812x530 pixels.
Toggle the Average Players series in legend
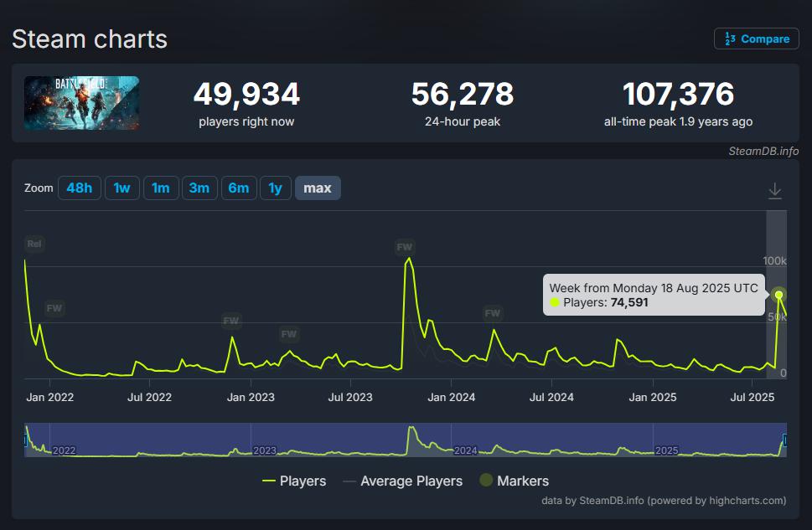(x=403, y=481)
